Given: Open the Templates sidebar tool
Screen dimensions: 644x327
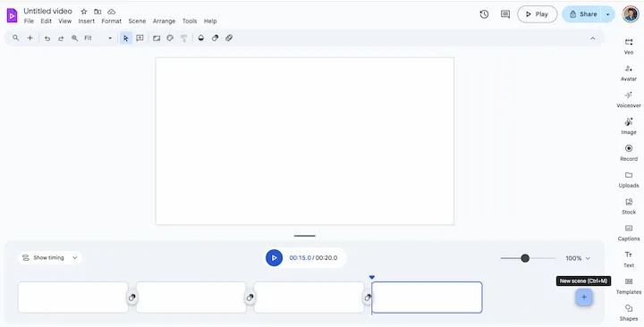Looking at the screenshot, I should (629, 286).
